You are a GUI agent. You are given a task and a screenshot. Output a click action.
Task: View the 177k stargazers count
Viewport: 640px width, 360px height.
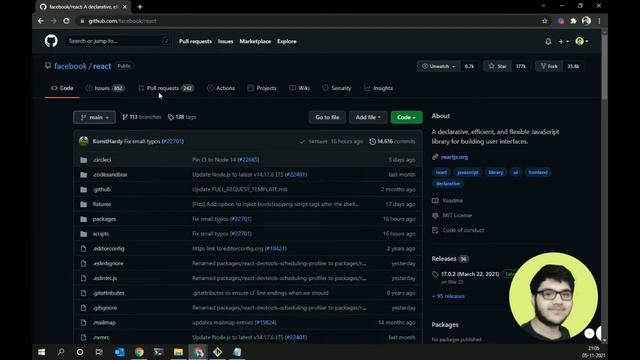click(520, 66)
